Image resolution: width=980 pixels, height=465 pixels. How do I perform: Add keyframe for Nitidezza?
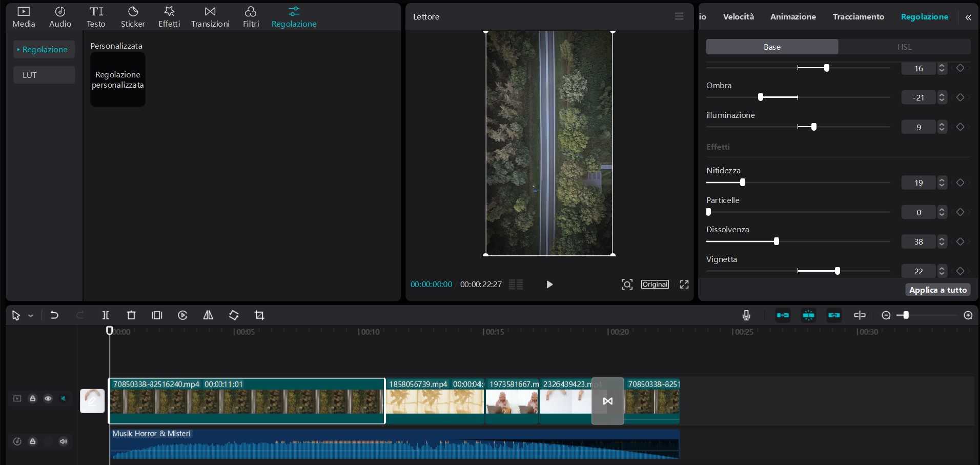tap(961, 183)
